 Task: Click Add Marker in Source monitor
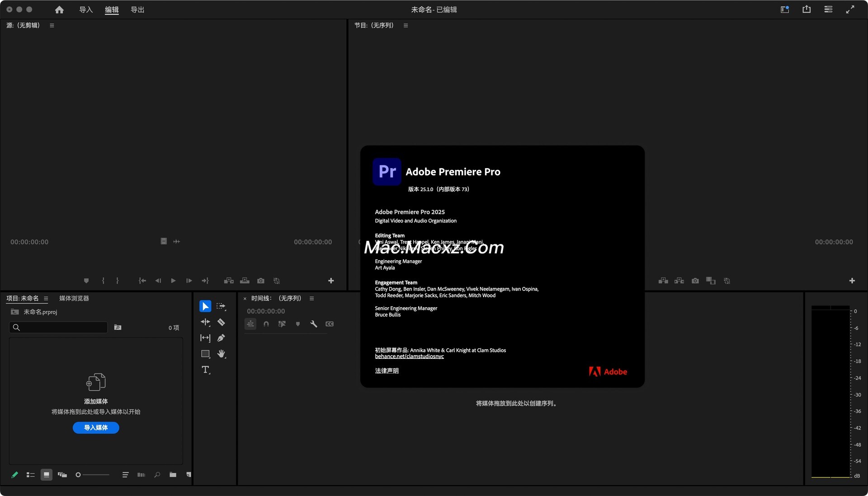click(86, 281)
